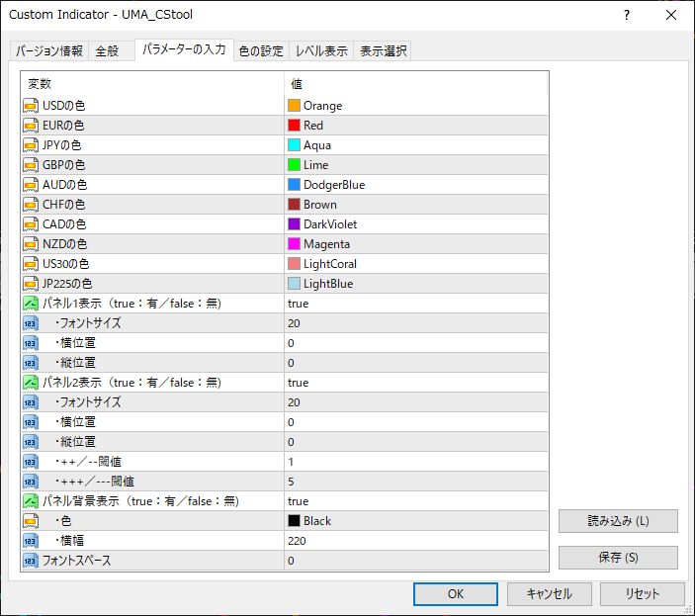
Task: Click the integer icon beside ・横幅
Action: coord(31,541)
